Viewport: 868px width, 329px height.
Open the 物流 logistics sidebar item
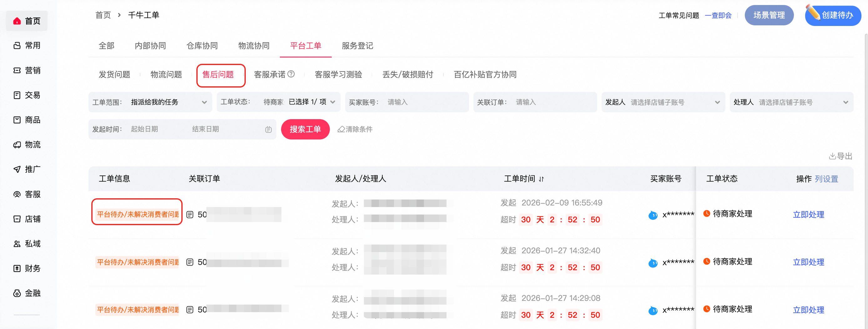click(x=27, y=144)
